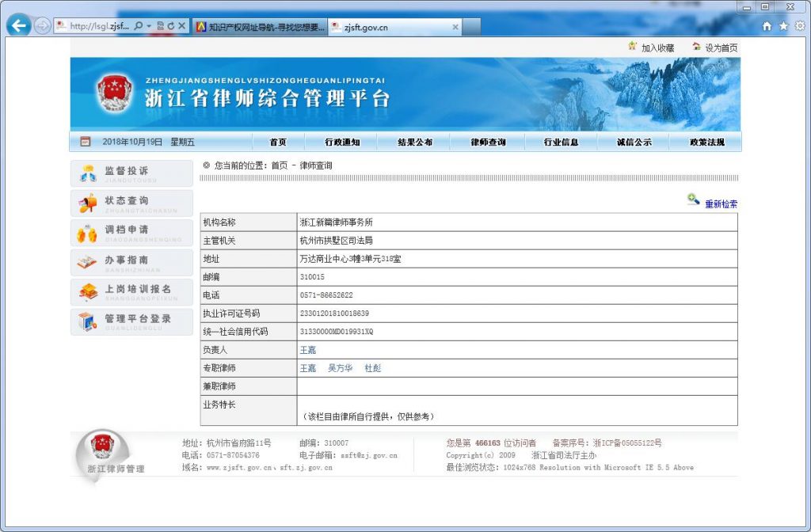Open the 管理平台登录 sidebar button
811x532 pixels.
pos(131,321)
